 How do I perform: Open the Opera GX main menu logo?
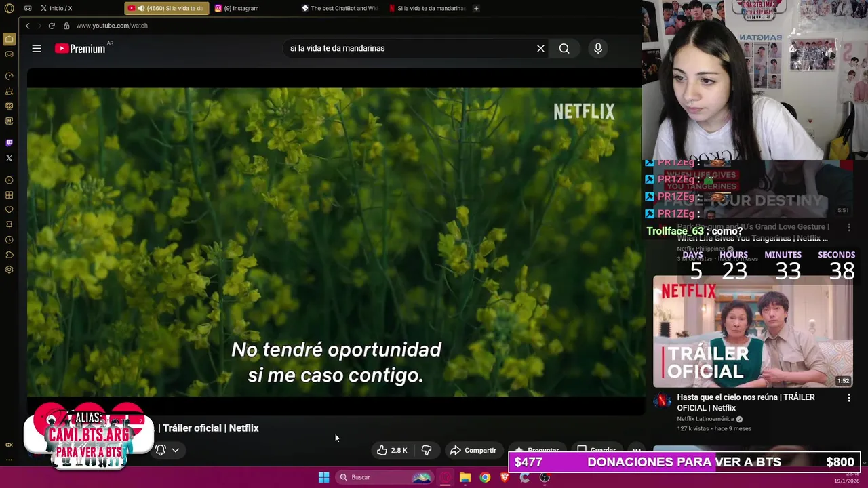tap(9, 8)
